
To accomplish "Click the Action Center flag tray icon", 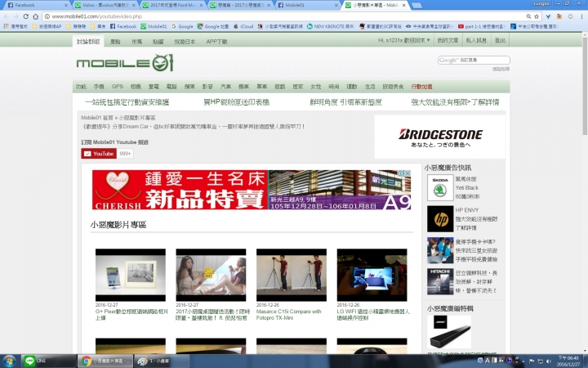I will pos(532,361).
